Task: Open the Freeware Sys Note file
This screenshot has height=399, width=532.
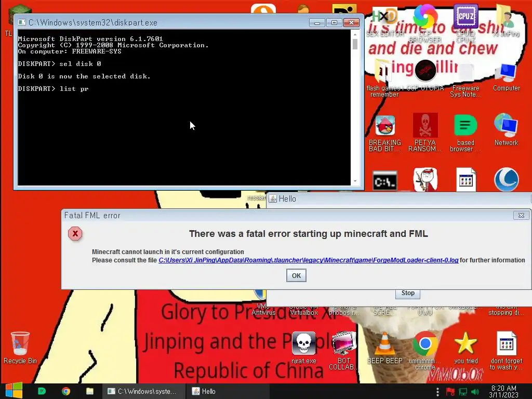Action: [465, 79]
